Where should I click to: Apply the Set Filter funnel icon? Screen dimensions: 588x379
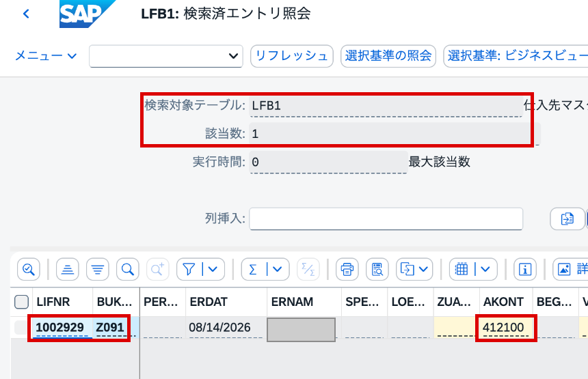click(x=189, y=269)
